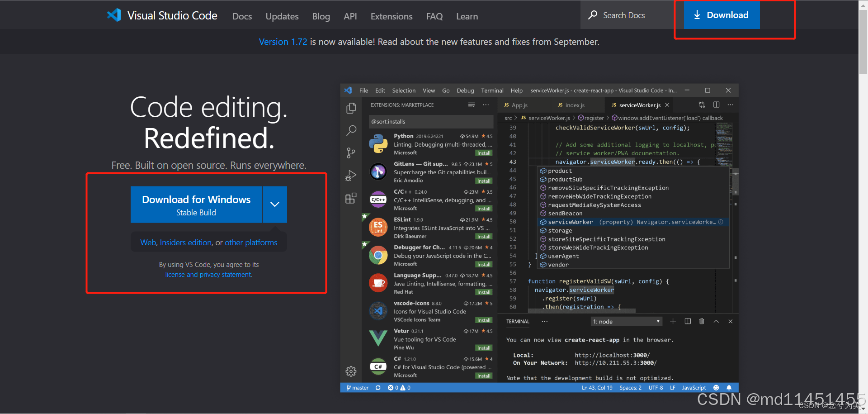Click the Manage gear icon in activity bar
This screenshot has width=868, height=414.
click(351, 371)
